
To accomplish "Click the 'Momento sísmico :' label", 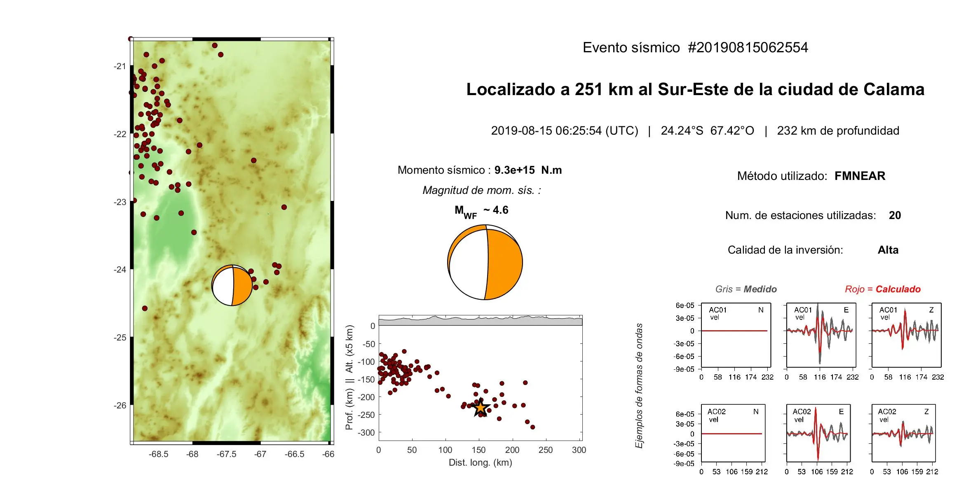I will (x=444, y=170).
